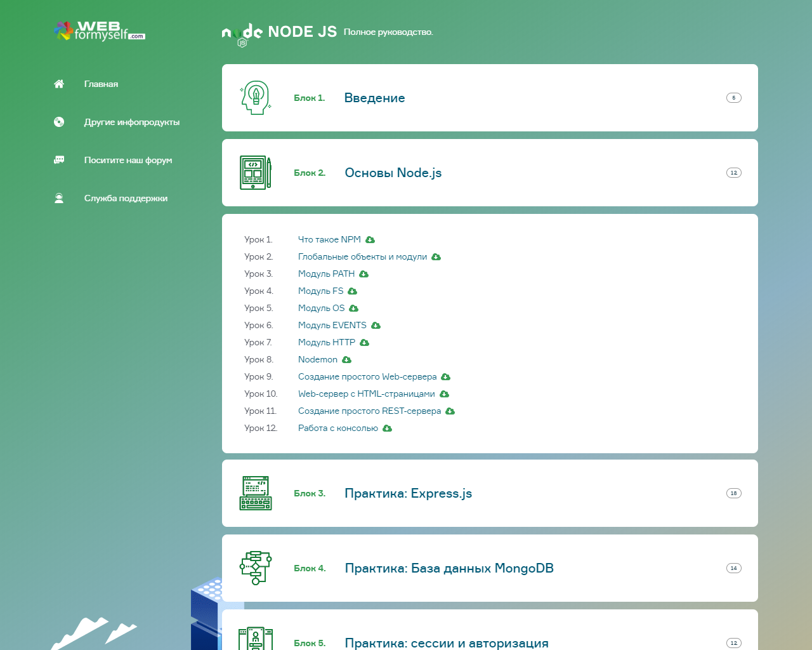Collapse Блок 2 Основы Node.js section
This screenshot has height=650, width=812.
click(x=490, y=173)
